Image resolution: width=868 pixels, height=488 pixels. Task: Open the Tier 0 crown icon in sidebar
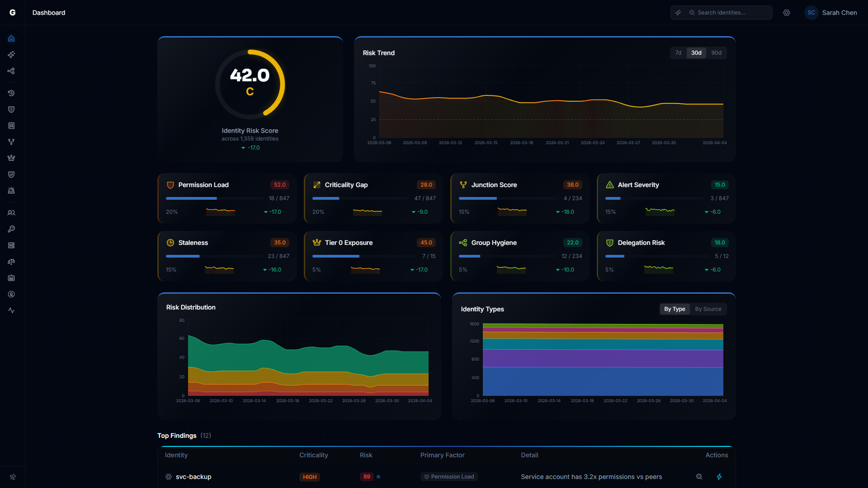click(x=11, y=158)
